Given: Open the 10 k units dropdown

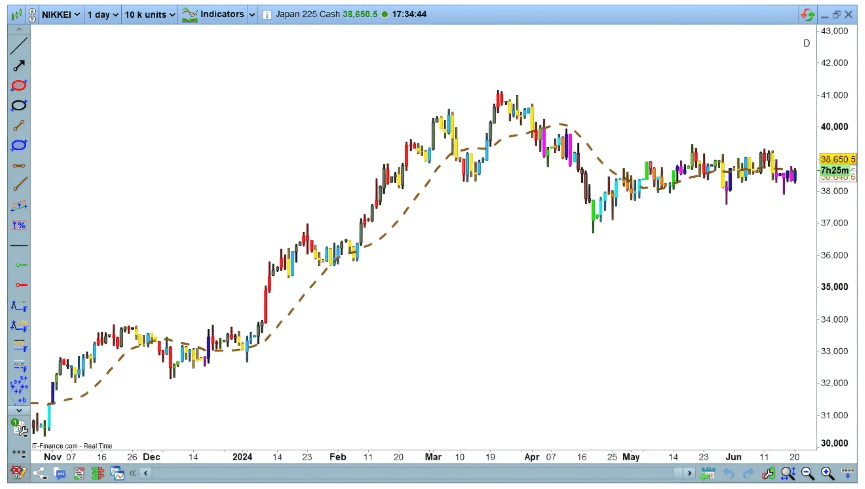Looking at the screenshot, I should click(x=150, y=15).
